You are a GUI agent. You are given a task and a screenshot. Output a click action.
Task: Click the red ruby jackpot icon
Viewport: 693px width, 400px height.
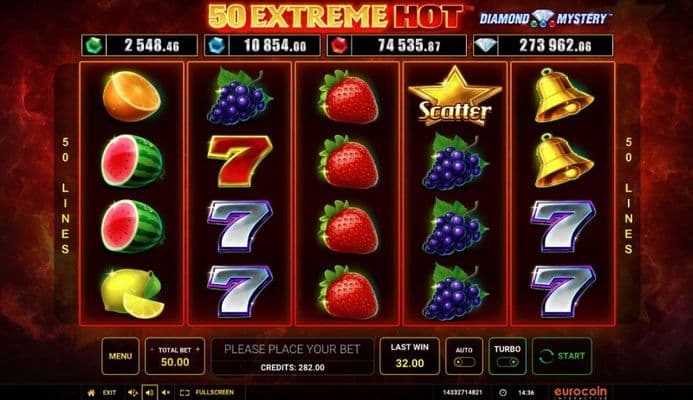click(339, 45)
